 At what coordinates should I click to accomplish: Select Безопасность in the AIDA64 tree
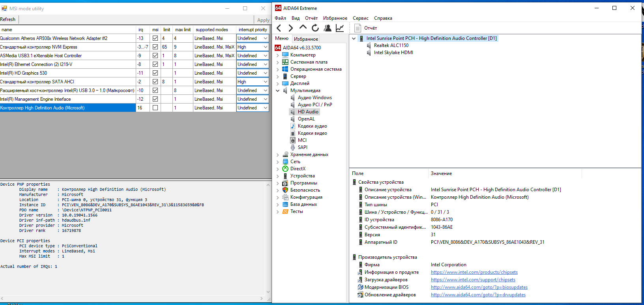tap(305, 190)
